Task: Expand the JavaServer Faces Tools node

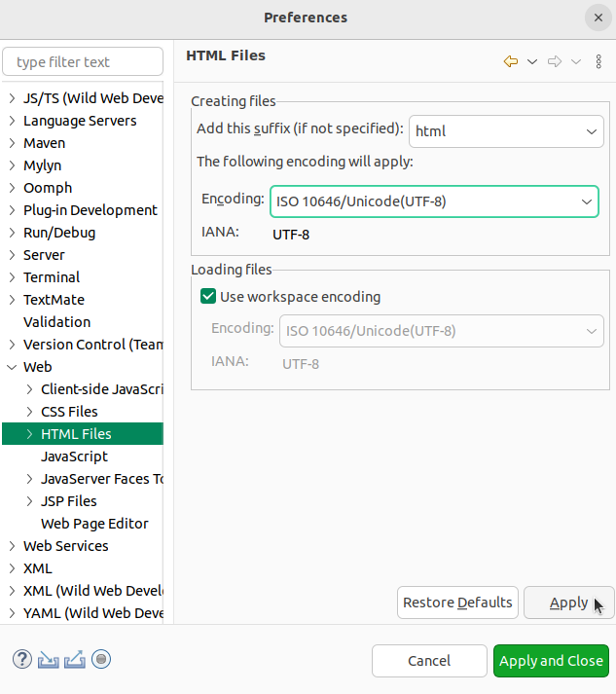Action: pyautogui.click(x=29, y=479)
